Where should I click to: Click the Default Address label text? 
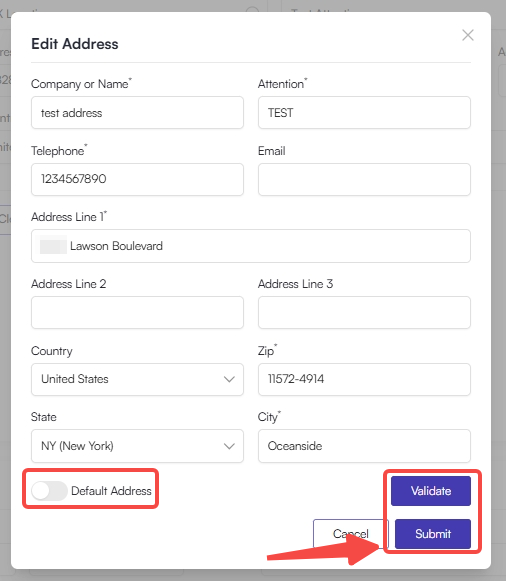[x=111, y=491]
